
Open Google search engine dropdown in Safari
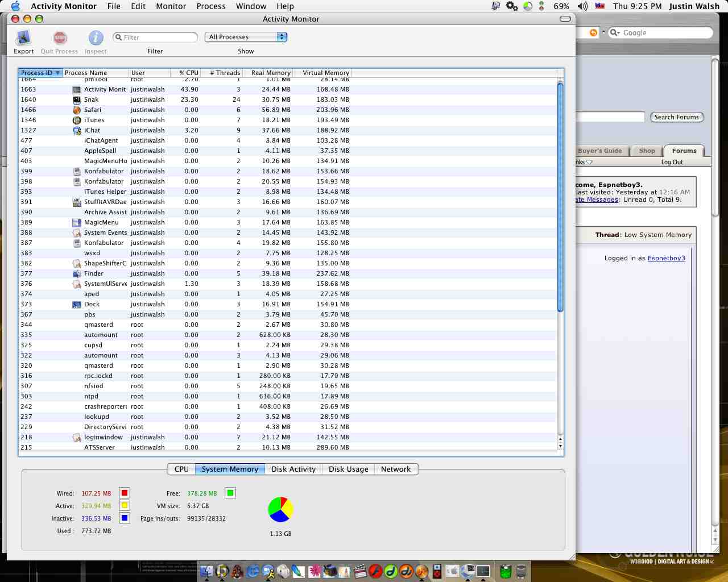click(615, 33)
